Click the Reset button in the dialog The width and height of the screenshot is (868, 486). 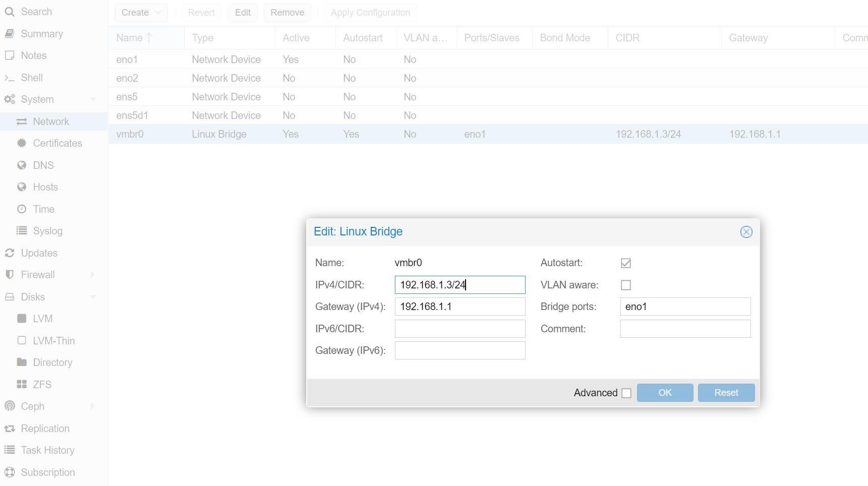click(726, 392)
